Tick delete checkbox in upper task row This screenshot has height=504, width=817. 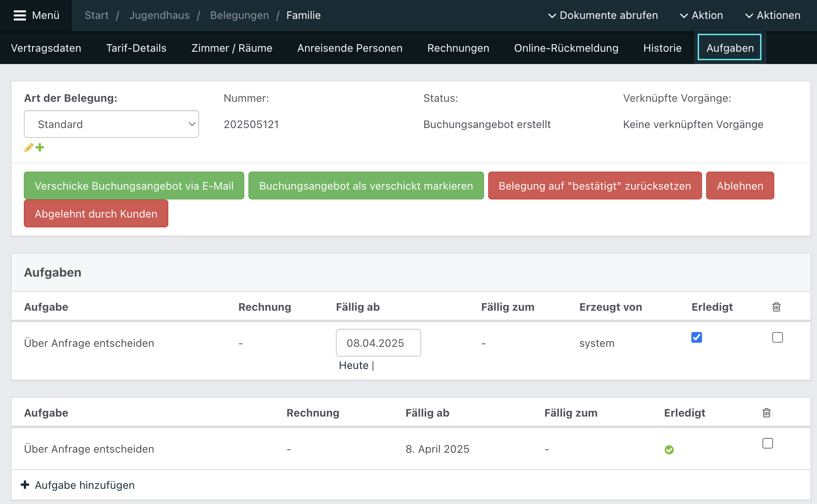click(x=778, y=337)
